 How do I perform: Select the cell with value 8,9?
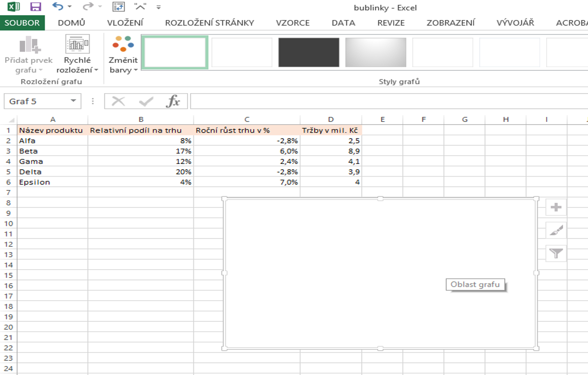[331, 151]
